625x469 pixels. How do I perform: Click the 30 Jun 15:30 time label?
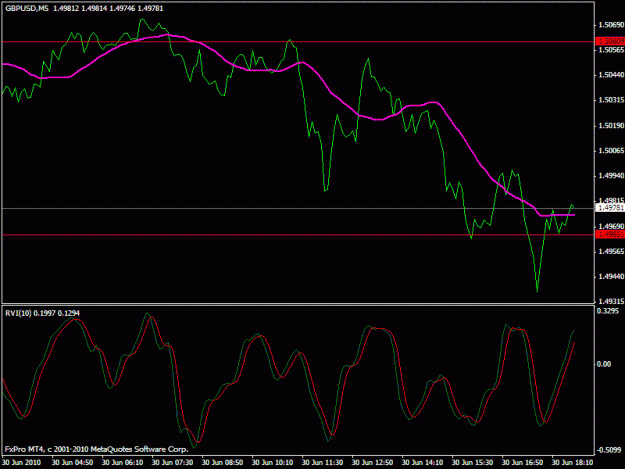pos(472,463)
